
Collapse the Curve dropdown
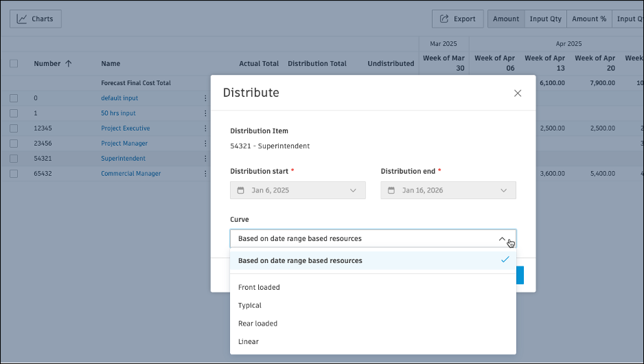(502, 239)
